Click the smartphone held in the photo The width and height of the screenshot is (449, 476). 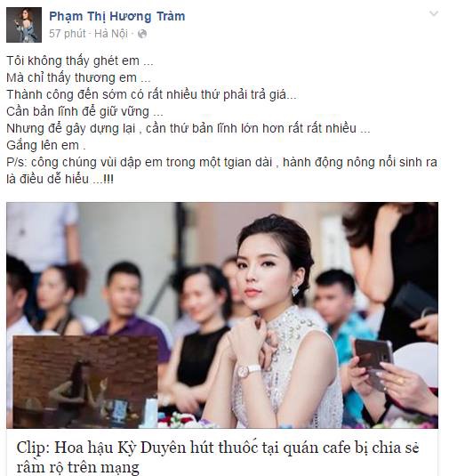[x=373, y=360]
